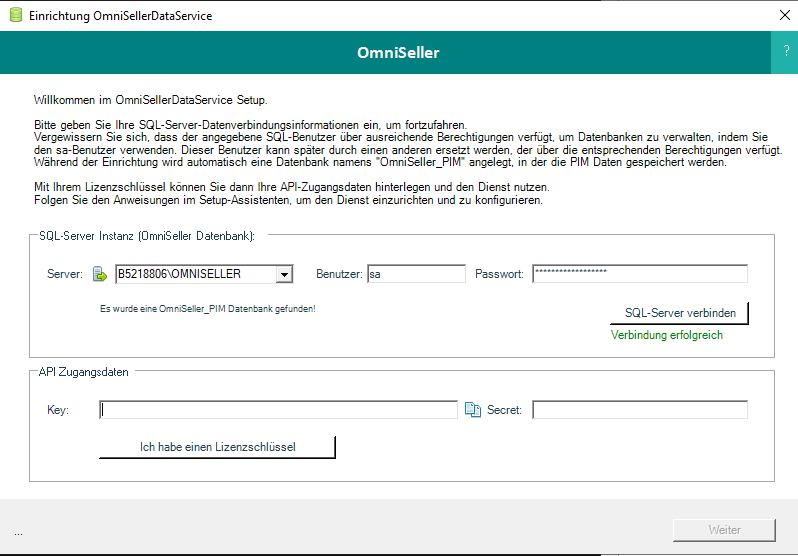Click the line starting Folgen Sie den Anweisungen
798x556 pixels.
288,200
